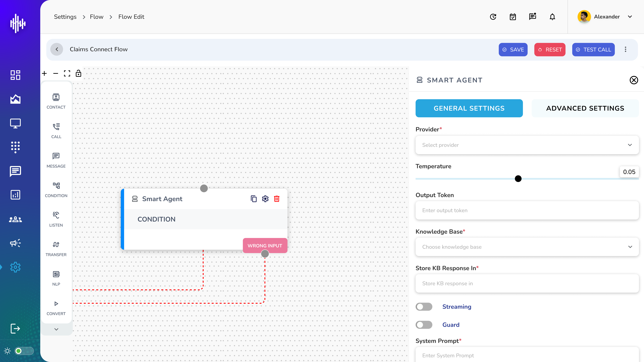Go to Flow breadcrumb

point(96,17)
